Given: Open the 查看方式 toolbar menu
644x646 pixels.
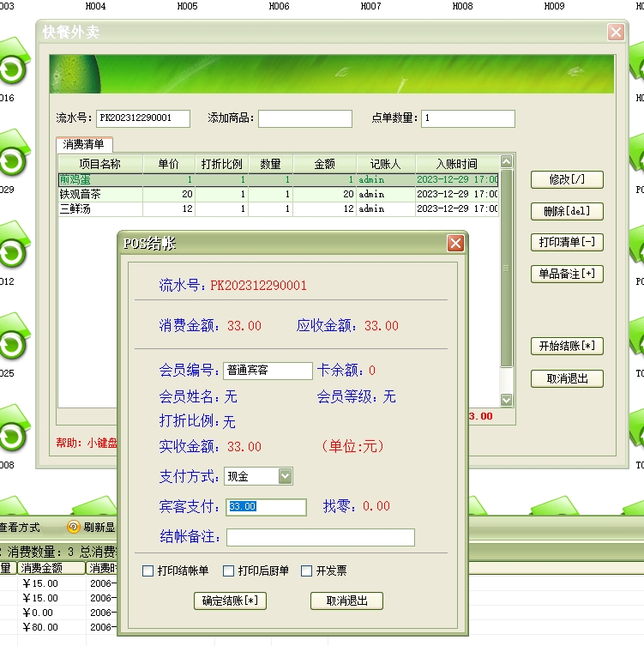Looking at the screenshot, I should click(x=21, y=528).
